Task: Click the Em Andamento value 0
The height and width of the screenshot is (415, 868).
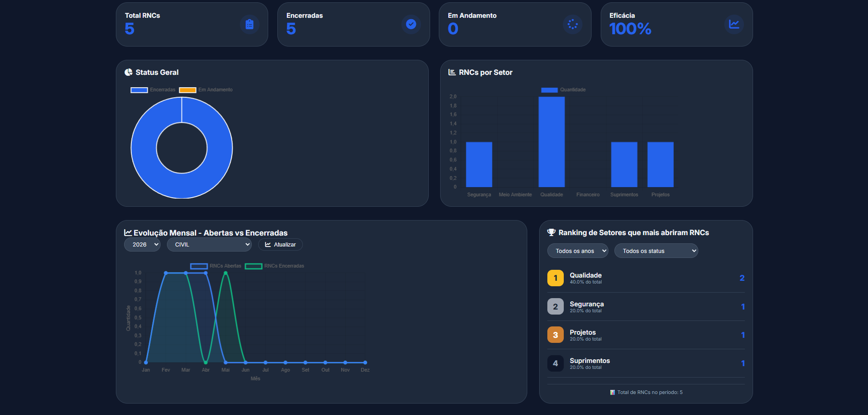Action: pyautogui.click(x=453, y=29)
